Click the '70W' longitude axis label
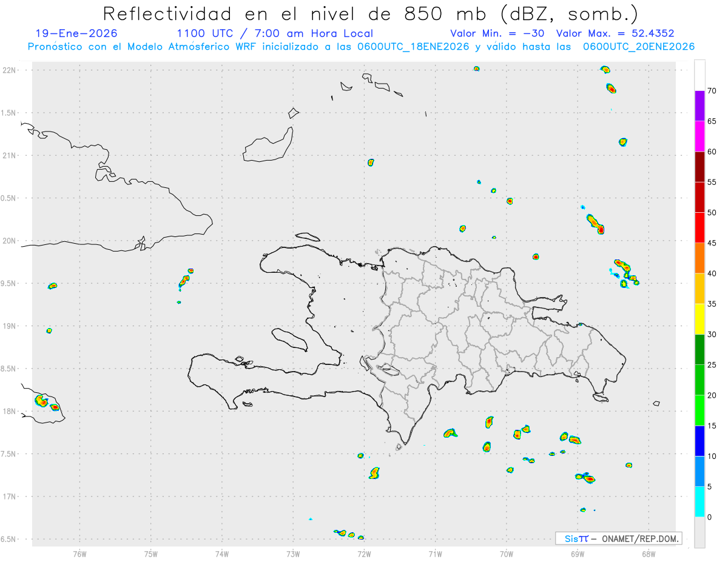Image resolution: width=728 pixels, height=562 pixels. tap(507, 554)
